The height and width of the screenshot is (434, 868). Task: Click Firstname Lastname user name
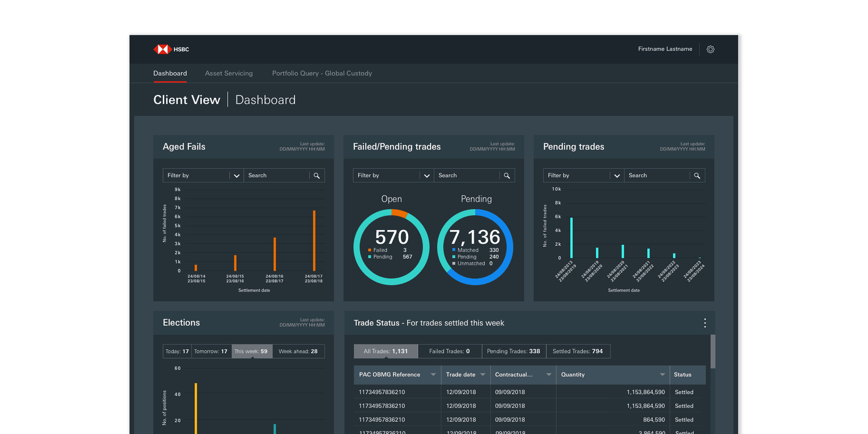665,49
